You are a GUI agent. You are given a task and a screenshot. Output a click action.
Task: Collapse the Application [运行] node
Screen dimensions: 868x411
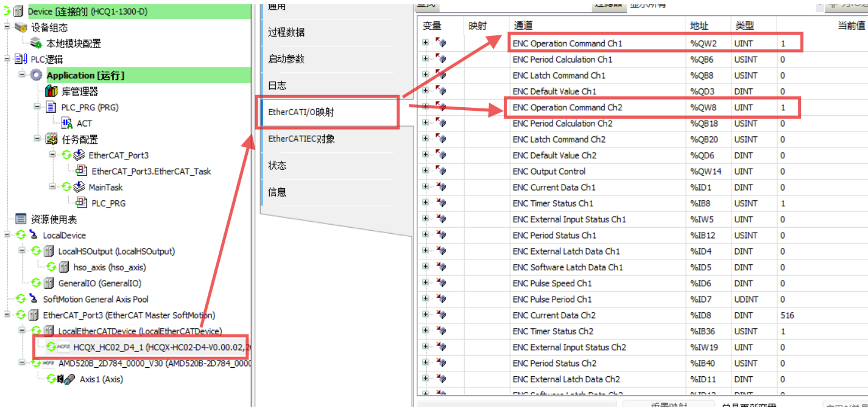click(x=22, y=75)
